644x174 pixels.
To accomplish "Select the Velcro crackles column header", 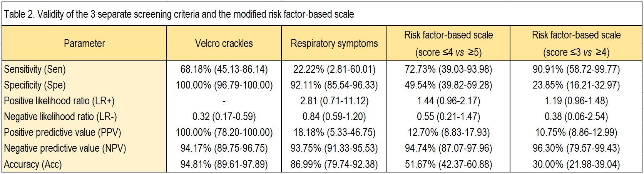I will (224, 43).
